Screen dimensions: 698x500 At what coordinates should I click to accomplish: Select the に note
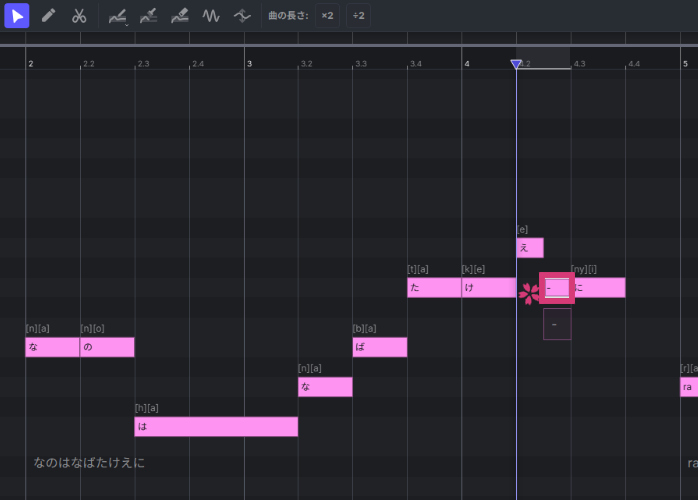(x=599, y=288)
